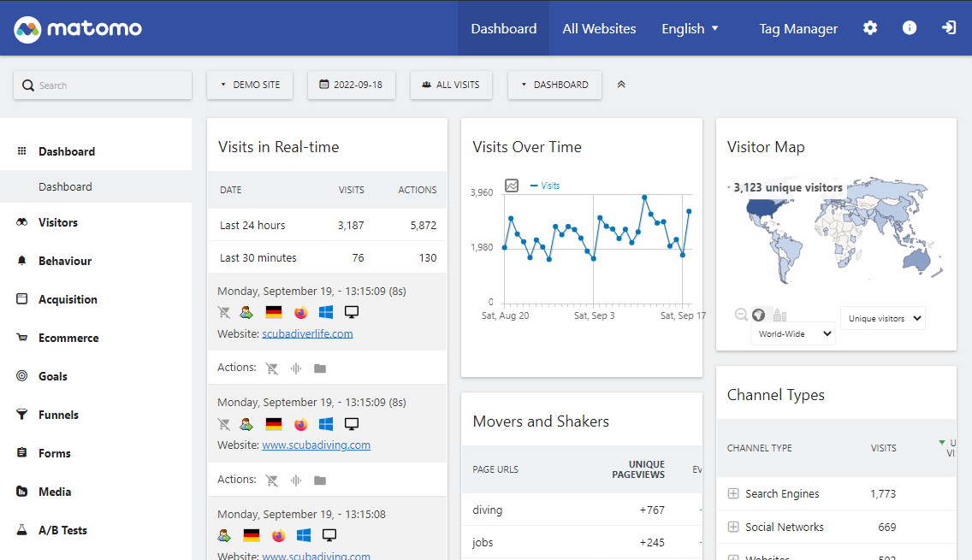Open the Unique visitors metric dropdown
Viewport: 972px width, 560px height.
(x=882, y=317)
